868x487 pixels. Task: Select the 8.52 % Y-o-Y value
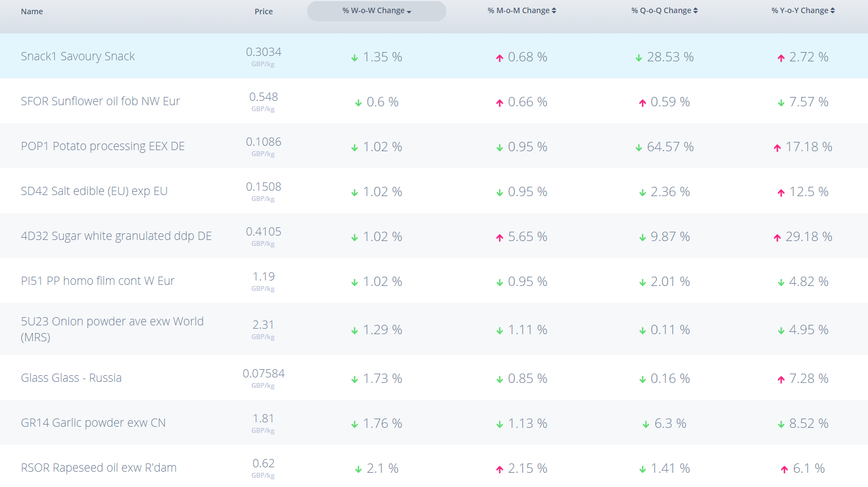tap(809, 423)
